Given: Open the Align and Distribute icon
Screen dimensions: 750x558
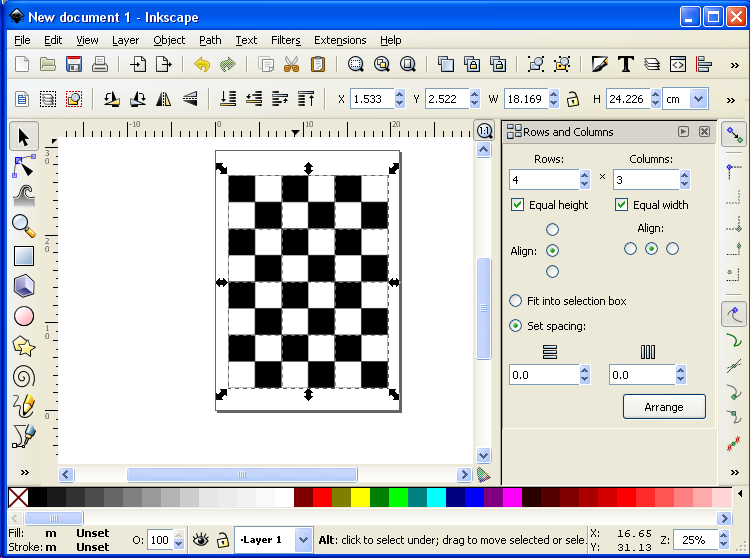Looking at the screenshot, I should pyautogui.click(x=704, y=64).
